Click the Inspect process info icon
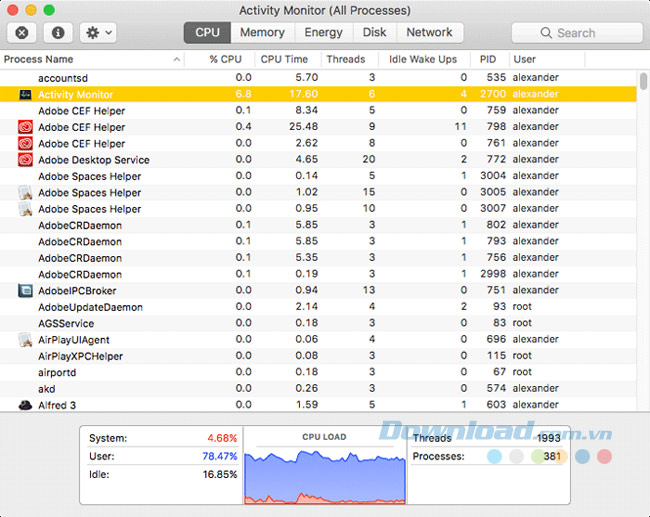This screenshot has width=650, height=517. pyautogui.click(x=57, y=32)
